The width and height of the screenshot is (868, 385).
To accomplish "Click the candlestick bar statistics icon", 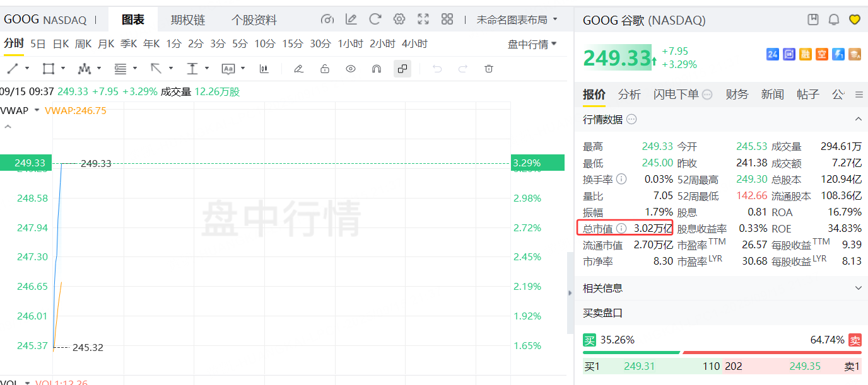I will point(264,68).
